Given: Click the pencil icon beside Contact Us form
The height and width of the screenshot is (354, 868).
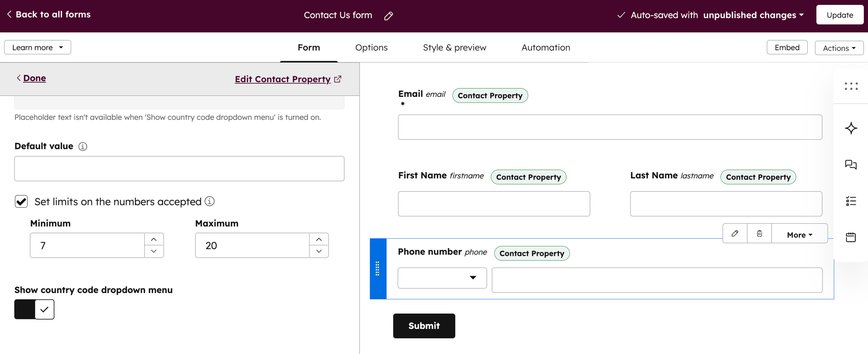Looking at the screenshot, I should (x=389, y=16).
